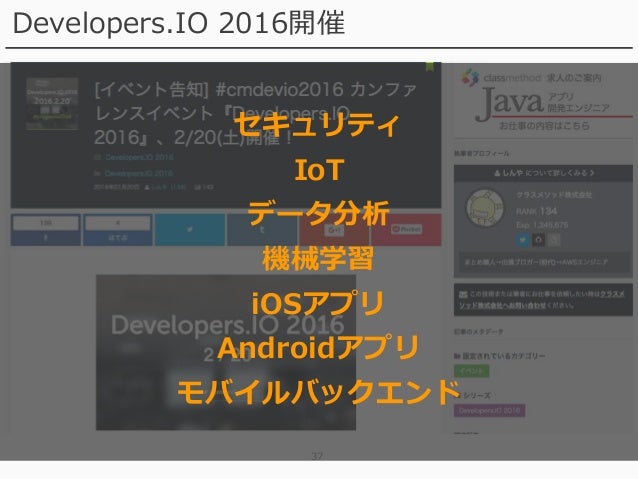Click the iOSアプリ overlay text
This screenshot has height=479, width=638.
pos(317,303)
